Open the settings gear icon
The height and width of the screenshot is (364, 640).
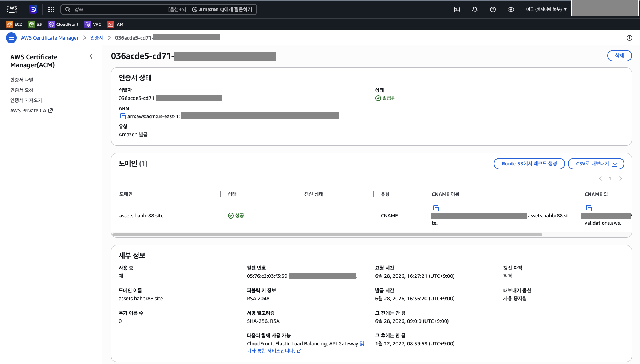tap(511, 9)
